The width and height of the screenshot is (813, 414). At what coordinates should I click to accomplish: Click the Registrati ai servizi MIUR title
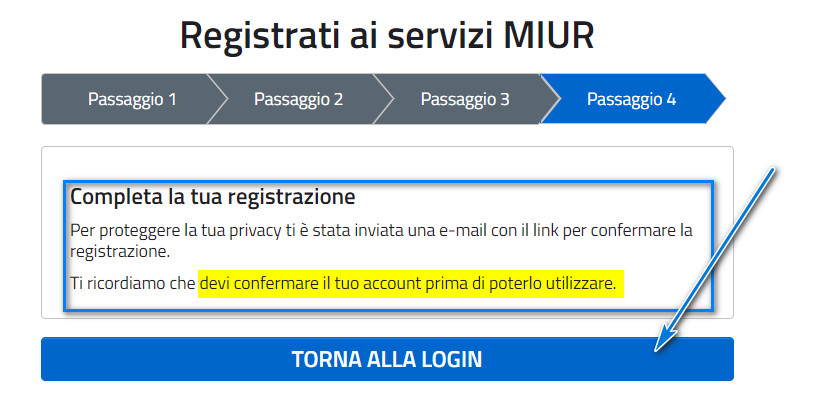point(387,35)
